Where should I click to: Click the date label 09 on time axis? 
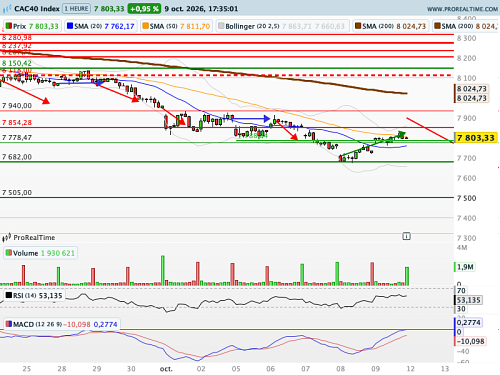[376, 369]
